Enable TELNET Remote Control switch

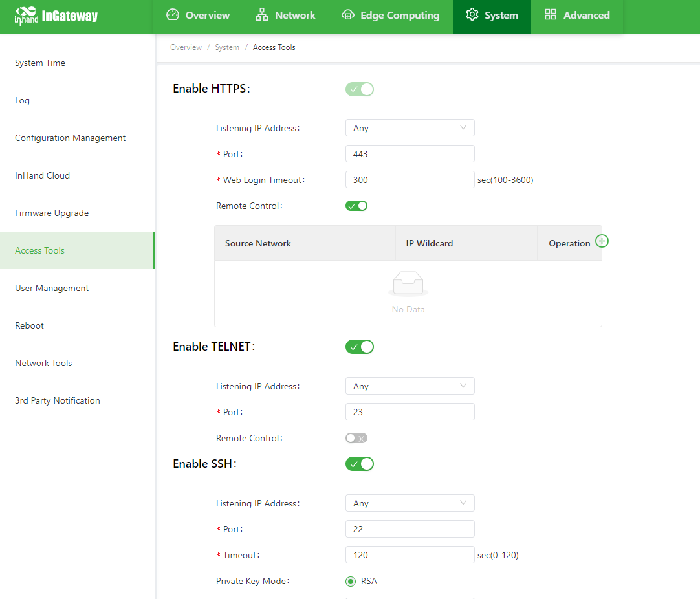[x=356, y=439]
